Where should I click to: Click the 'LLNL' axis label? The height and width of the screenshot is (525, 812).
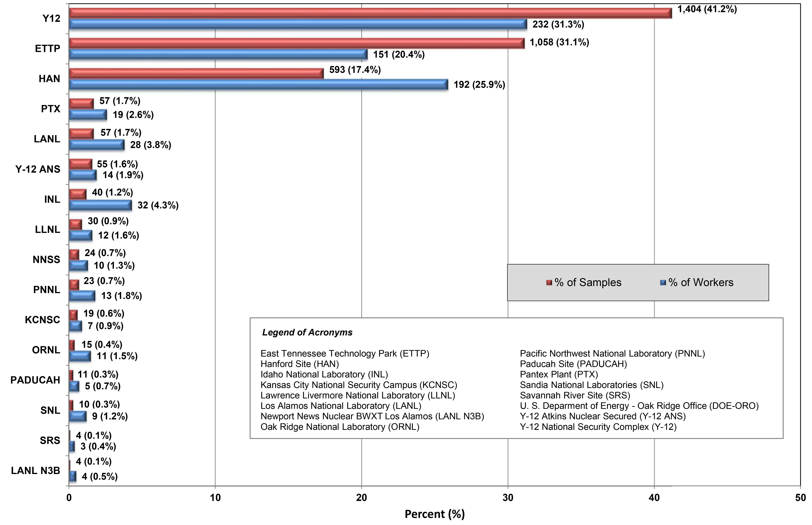click(x=48, y=229)
